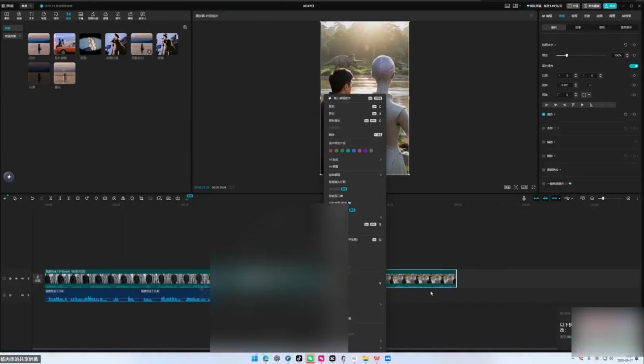This screenshot has width=644, height=364.
Task: Lock the video track with the lock icon
Action: coord(10,278)
